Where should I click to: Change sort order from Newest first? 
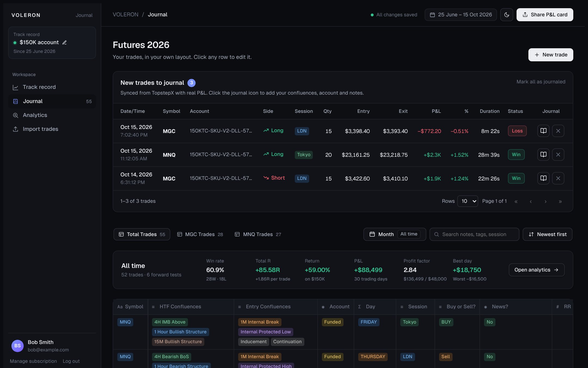click(547, 234)
